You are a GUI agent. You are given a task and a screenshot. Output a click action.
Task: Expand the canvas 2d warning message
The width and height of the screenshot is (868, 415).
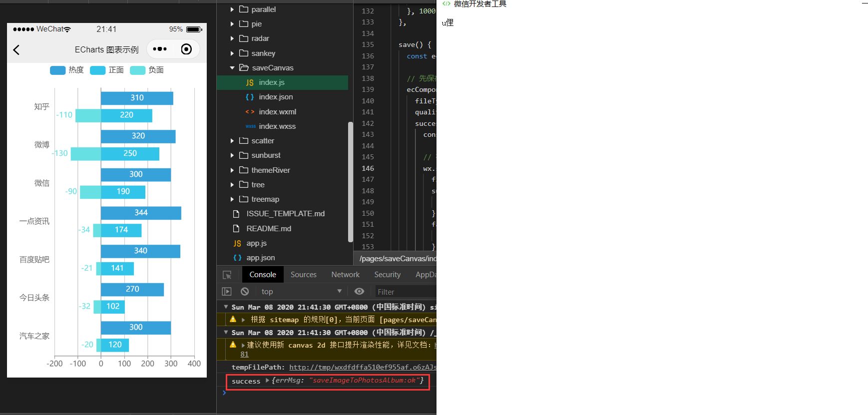(243, 345)
